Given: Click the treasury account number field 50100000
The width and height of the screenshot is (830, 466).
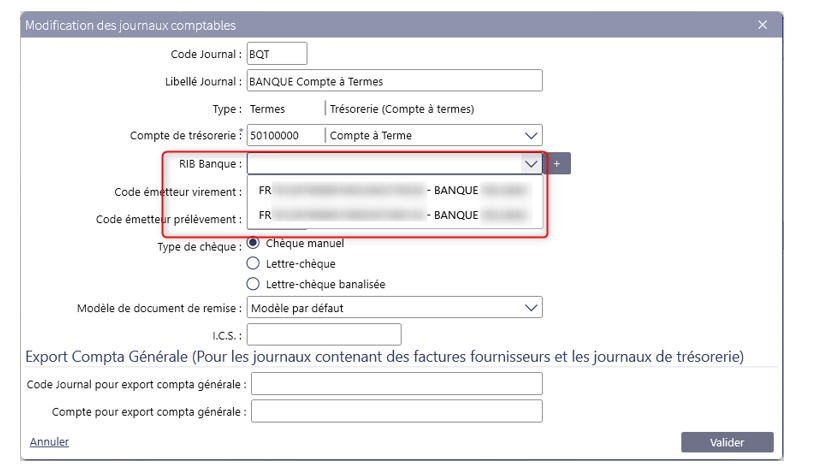Looking at the screenshot, I should coord(286,135).
